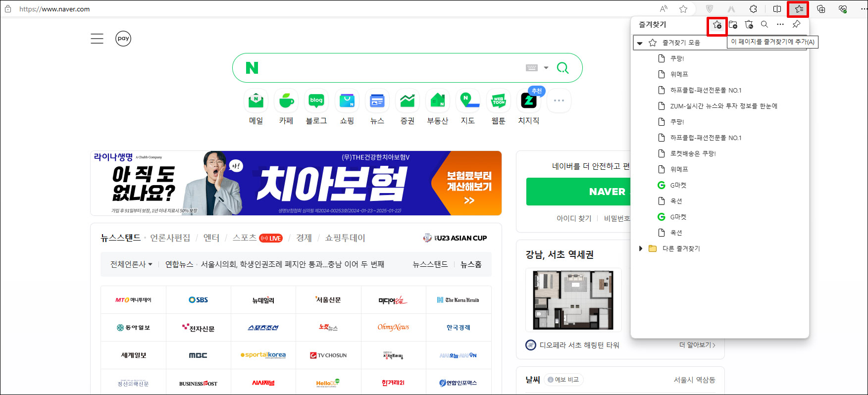View site information lock icon
The image size is (868, 395).
8,9
